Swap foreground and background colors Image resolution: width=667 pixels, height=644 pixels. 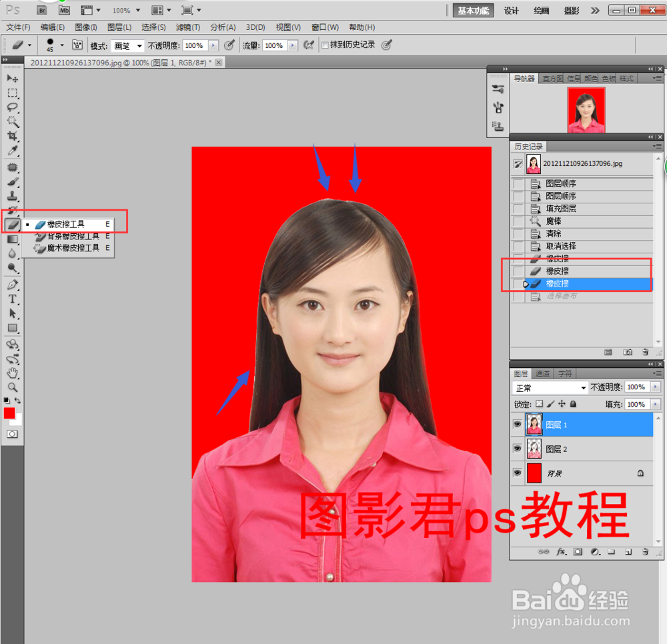[17, 401]
